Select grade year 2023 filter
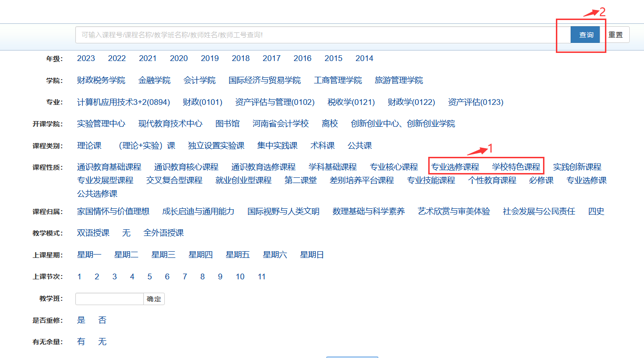The height and width of the screenshot is (358, 644). 86,59
